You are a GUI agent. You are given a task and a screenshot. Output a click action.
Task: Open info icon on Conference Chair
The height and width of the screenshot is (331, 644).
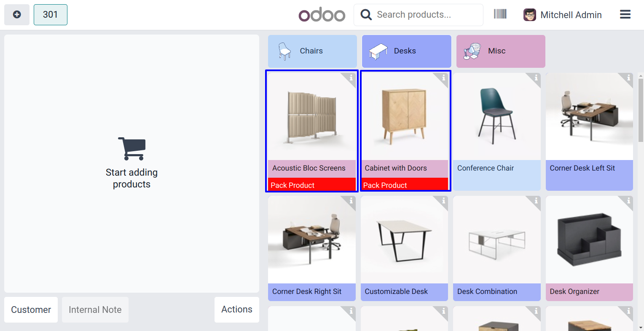(x=536, y=78)
